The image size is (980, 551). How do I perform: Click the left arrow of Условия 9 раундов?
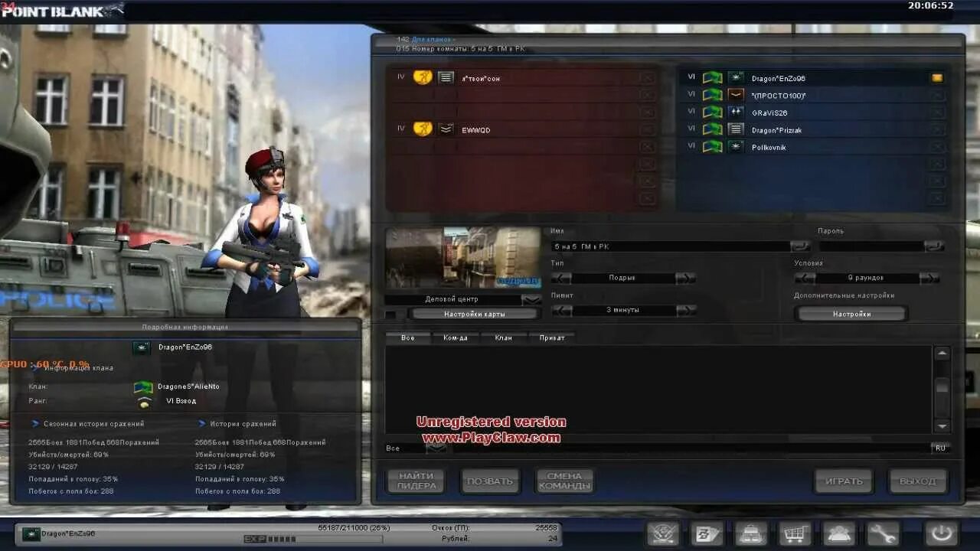805,278
